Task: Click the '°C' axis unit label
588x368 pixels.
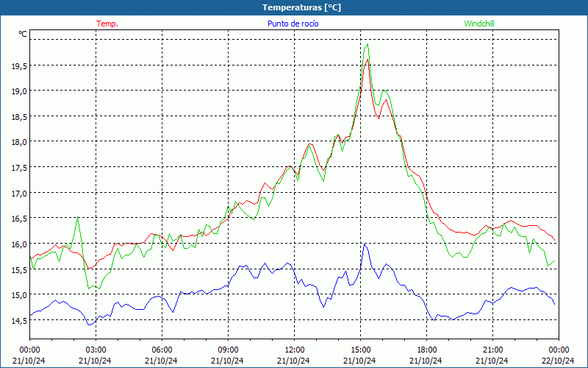Action: click(23, 34)
